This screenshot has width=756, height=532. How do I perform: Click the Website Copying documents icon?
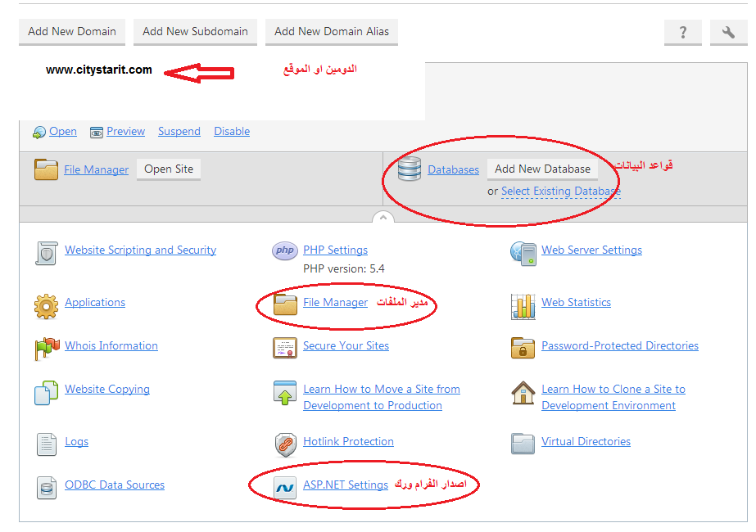(x=47, y=393)
